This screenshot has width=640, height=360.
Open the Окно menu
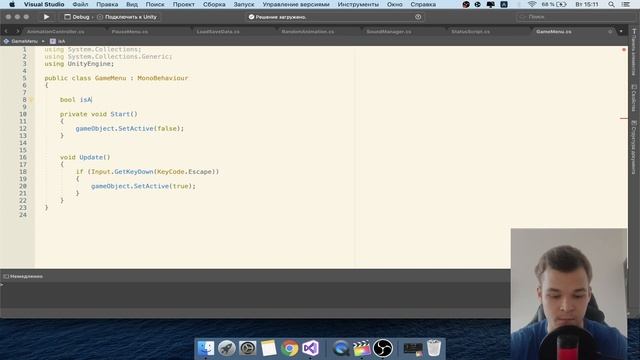(x=395, y=4)
